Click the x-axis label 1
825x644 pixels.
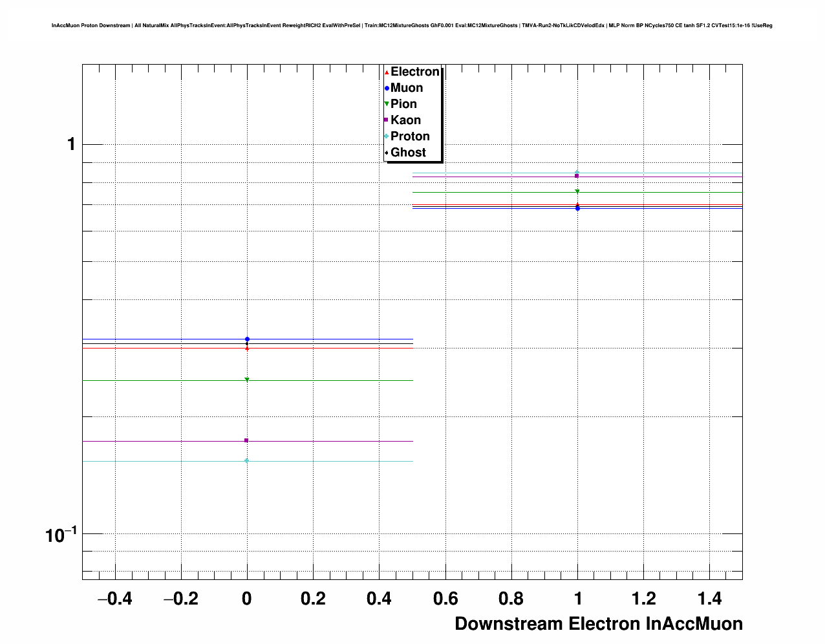[x=577, y=599]
